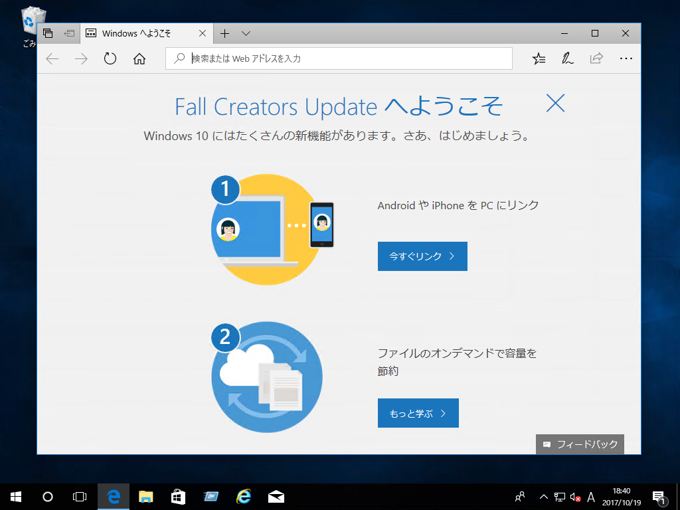680x510 pixels.
Task: Minimize the Edge window
Action: pyautogui.click(x=565, y=33)
